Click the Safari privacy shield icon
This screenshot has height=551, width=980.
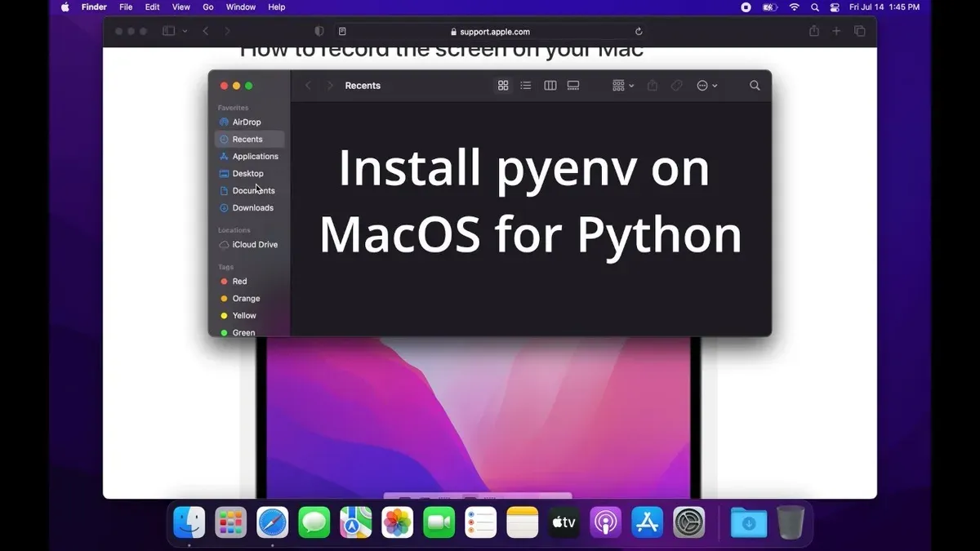(319, 31)
